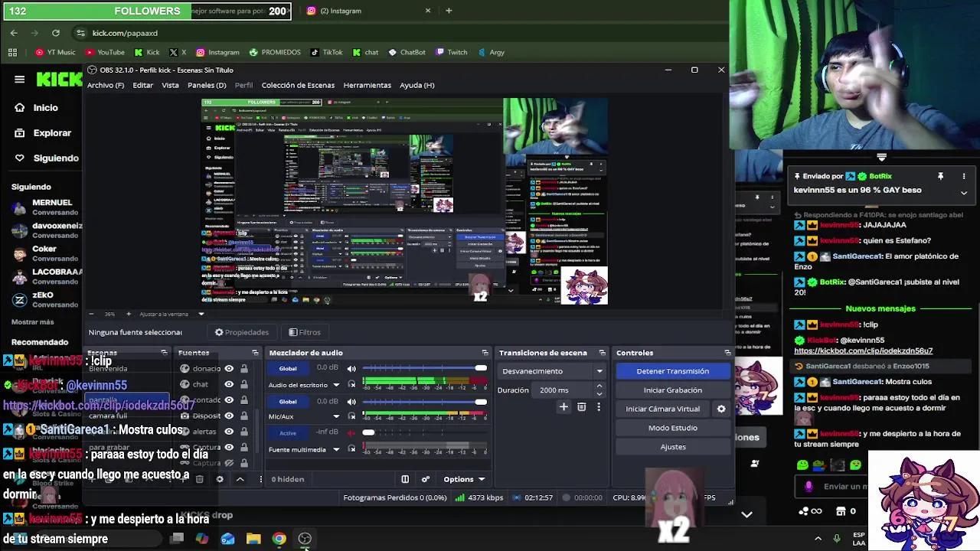The image size is (980, 551).
Task: Undock the Controles panel
Action: coord(727,353)
